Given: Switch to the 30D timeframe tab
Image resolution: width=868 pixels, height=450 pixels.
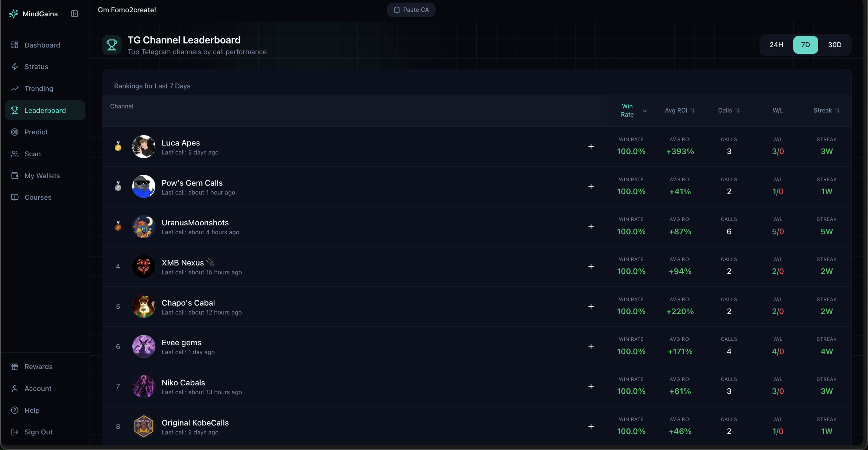Looking at the screenshot, I should pyautogui.click(x=835, y=45).
